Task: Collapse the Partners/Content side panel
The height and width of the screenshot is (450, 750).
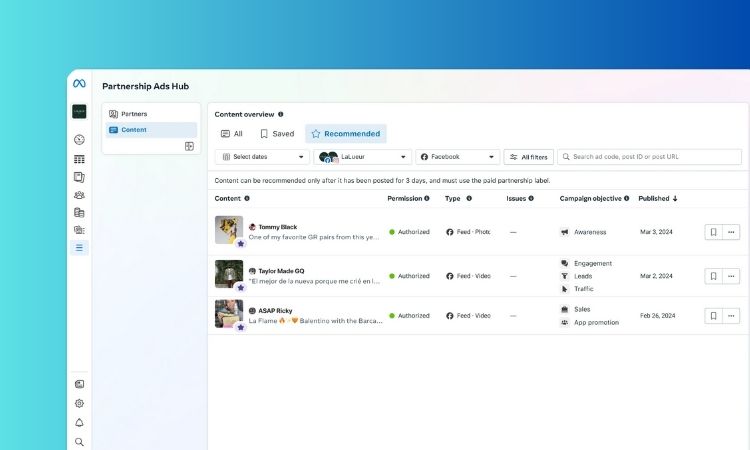Action: [189, 146]
